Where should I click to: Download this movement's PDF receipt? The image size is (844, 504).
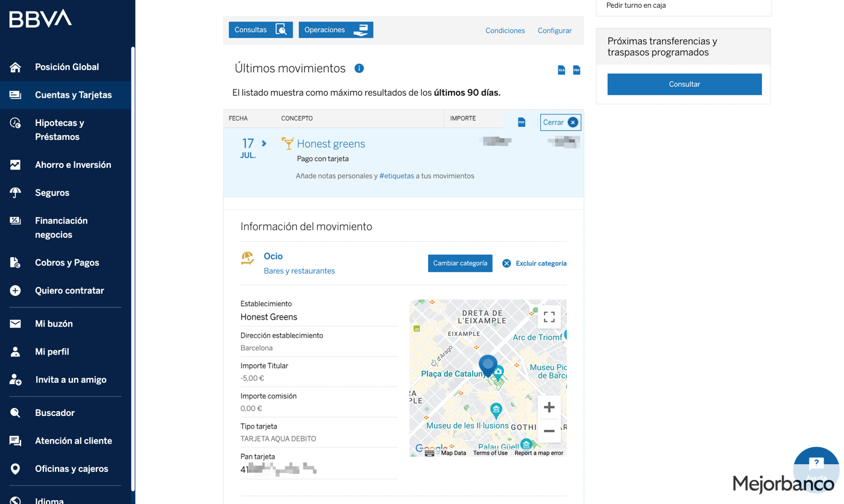521,122
